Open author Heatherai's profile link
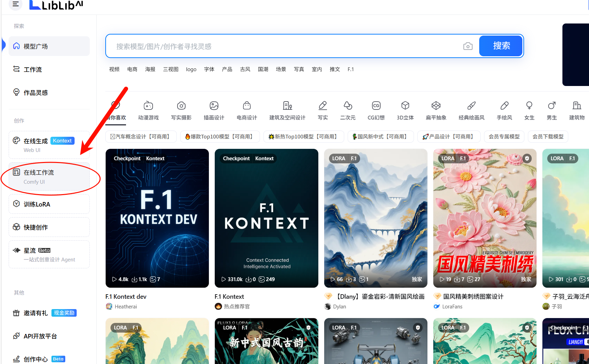This screenshot has height=364, width=589. click(126, 307)
